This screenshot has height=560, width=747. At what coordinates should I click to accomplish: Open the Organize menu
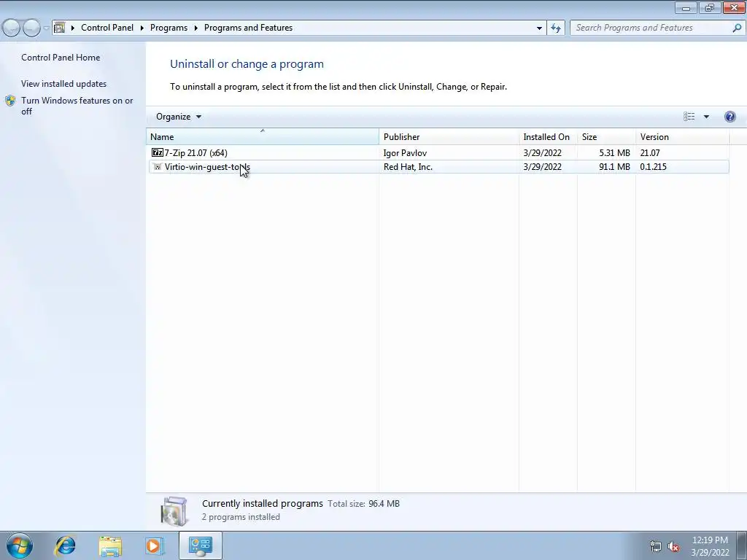(179, 117)
